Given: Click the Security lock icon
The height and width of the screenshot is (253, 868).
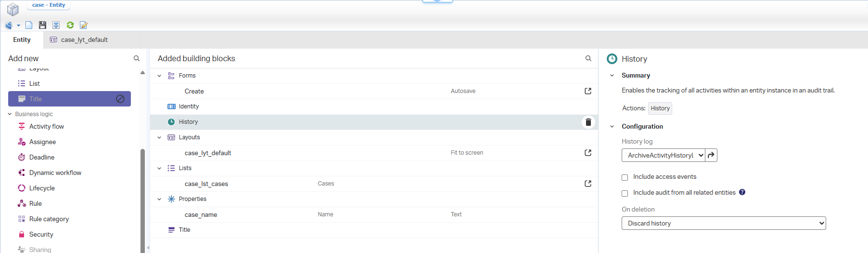Looking at the screenshot, I should pyautogui.click(x=22, y=234).
